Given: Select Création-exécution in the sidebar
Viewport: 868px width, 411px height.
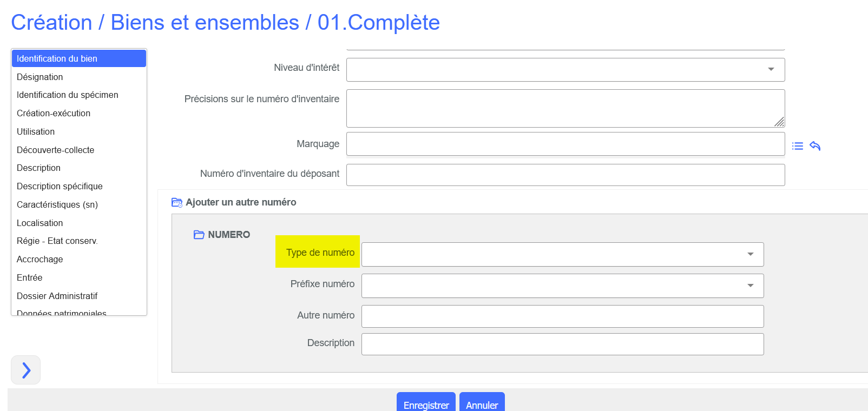Looking at the screenshot, I should pyautogui.click(x=54, y=114).
